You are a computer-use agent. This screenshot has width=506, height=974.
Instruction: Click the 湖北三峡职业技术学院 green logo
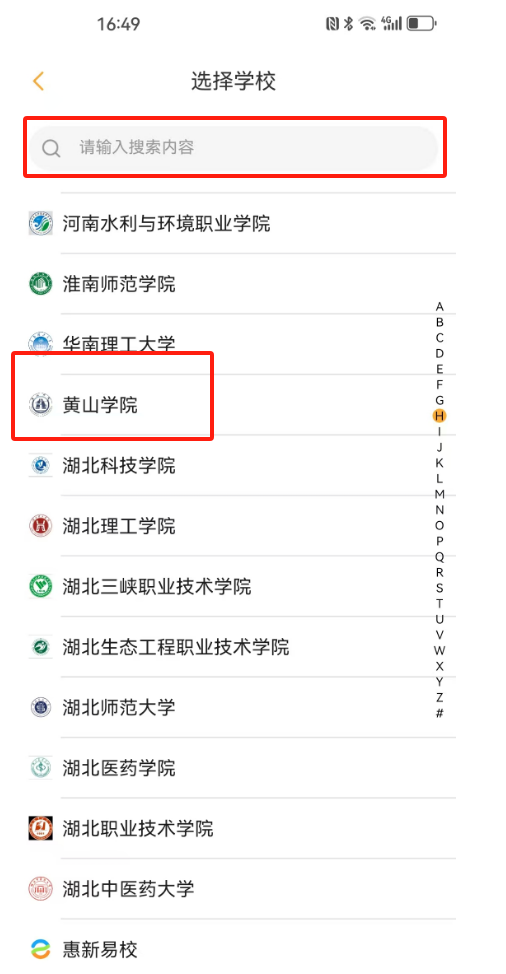(41, 586)
